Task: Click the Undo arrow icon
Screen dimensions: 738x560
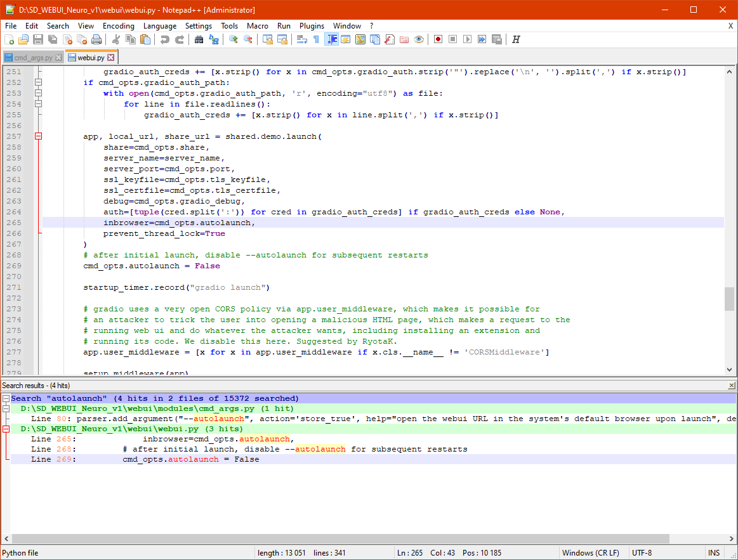Action: point(165,39)
